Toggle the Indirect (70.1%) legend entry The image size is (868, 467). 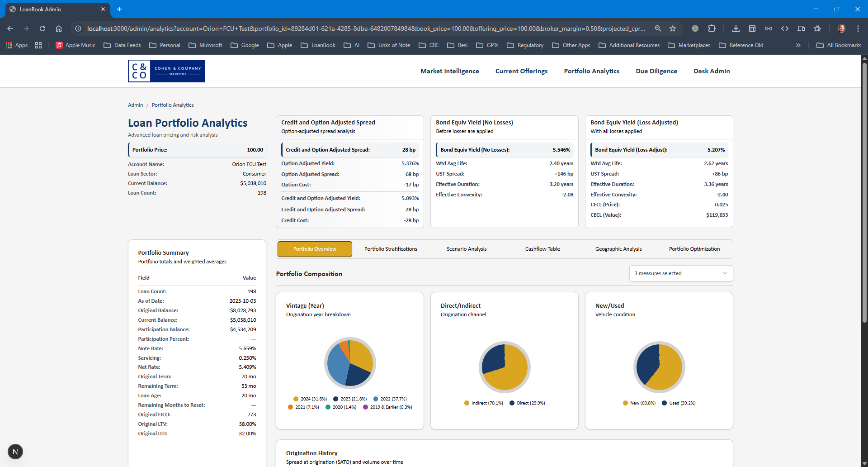coord(483,403)
